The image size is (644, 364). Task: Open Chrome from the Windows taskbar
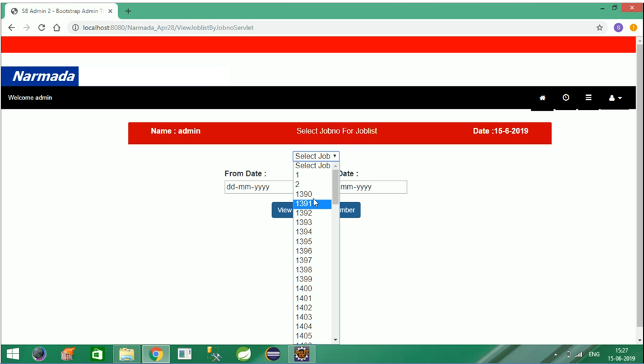click(x=155, y=354)
